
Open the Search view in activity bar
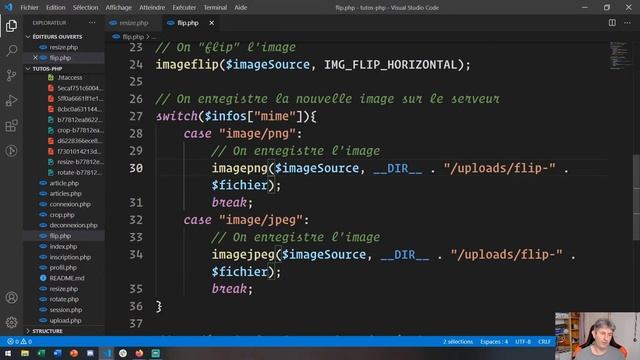coord(11,51)
